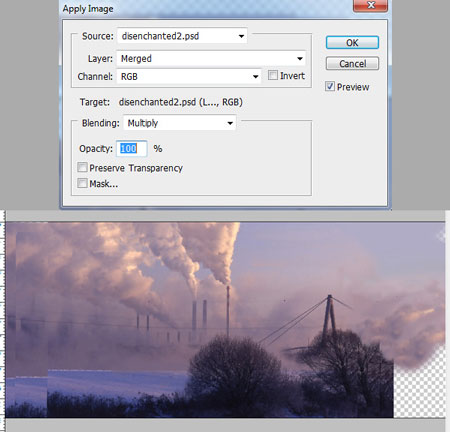Cancel the Apply Image dialog

point(352,63)
